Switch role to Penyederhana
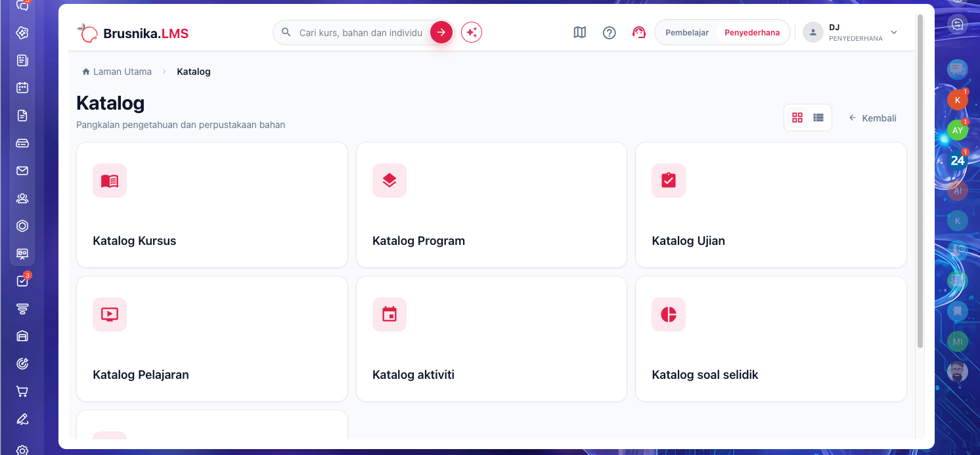The image size is (980, 455). [x=752, y=32]
